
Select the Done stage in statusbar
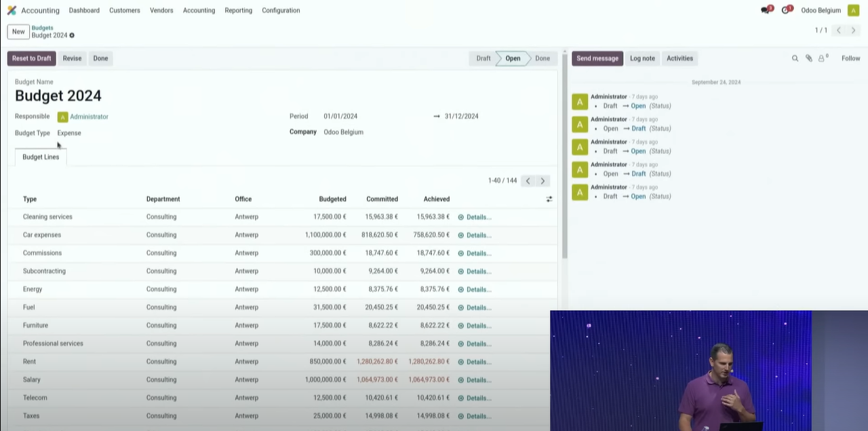point(542,58)
